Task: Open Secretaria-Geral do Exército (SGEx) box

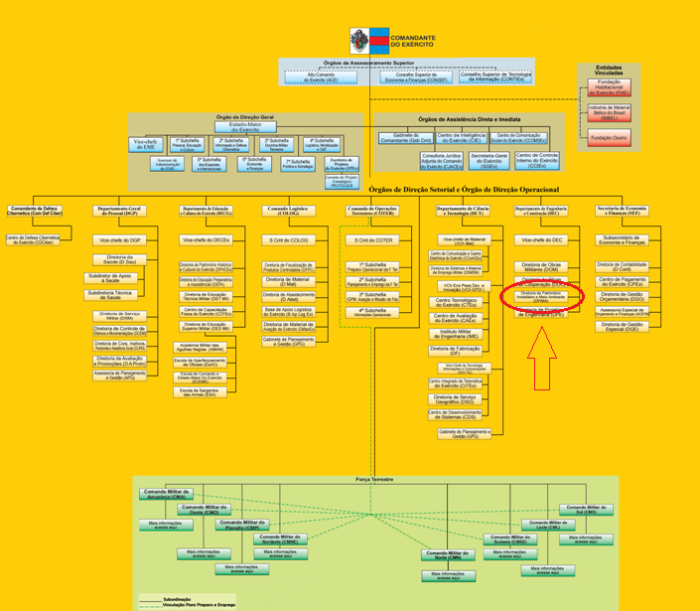Action: [489, 161]
